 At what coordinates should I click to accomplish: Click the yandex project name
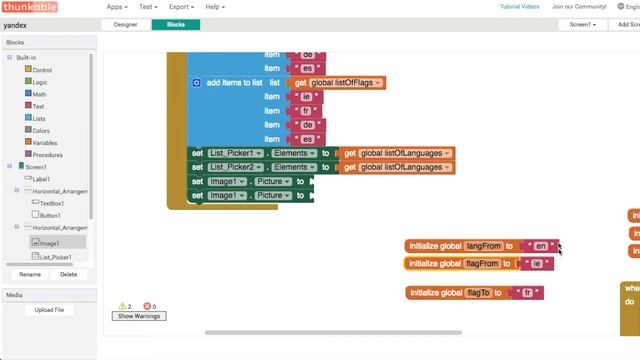pos(15,25)
